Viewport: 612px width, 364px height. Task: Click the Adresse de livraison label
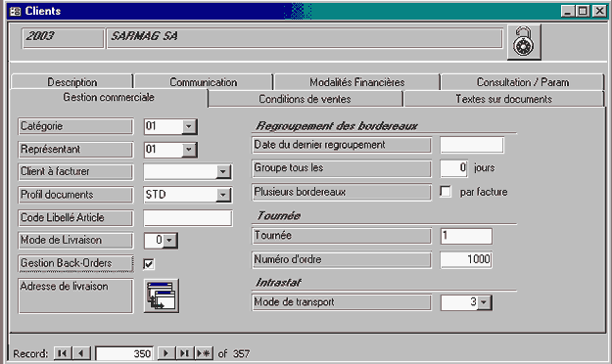[x=75, y=296]
